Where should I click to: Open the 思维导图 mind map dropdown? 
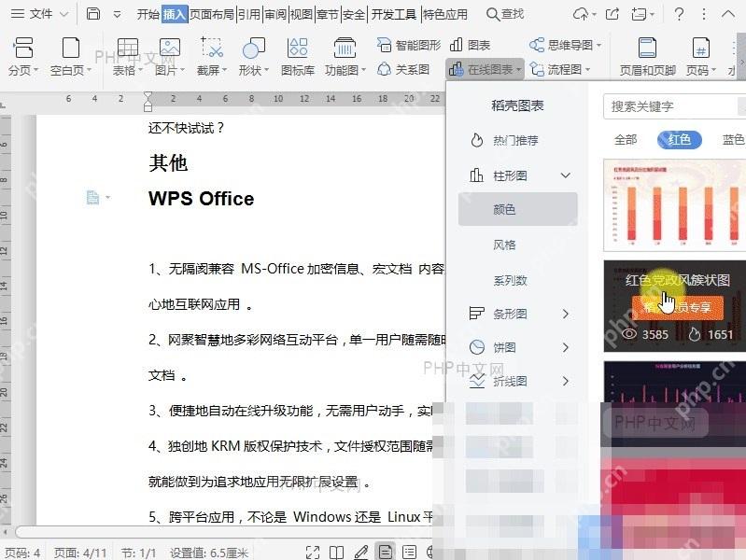pyautogui.click(x=565, y=45)
